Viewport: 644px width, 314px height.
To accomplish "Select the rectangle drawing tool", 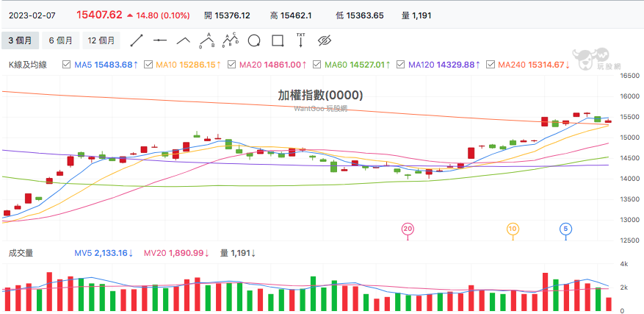I will 278,40.
